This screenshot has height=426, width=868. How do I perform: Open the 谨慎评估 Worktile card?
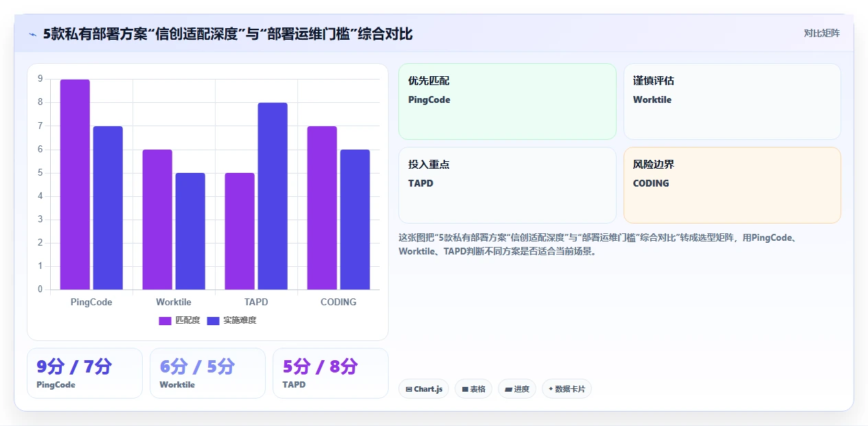(x=732, y=102)
